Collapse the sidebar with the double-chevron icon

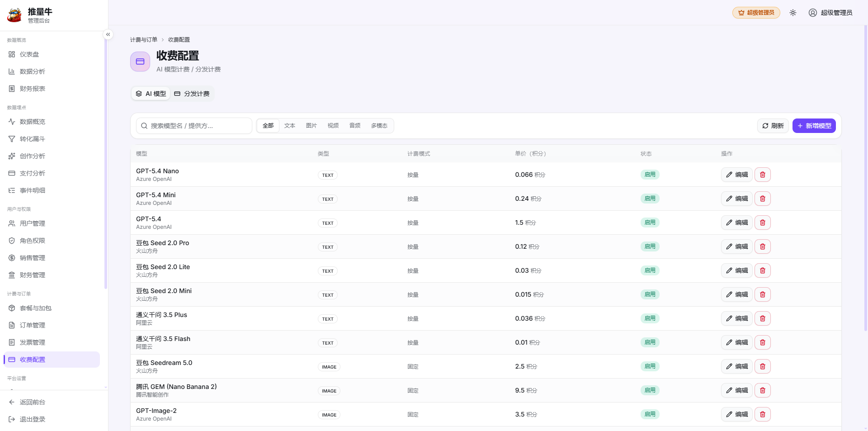click(108, 34)
